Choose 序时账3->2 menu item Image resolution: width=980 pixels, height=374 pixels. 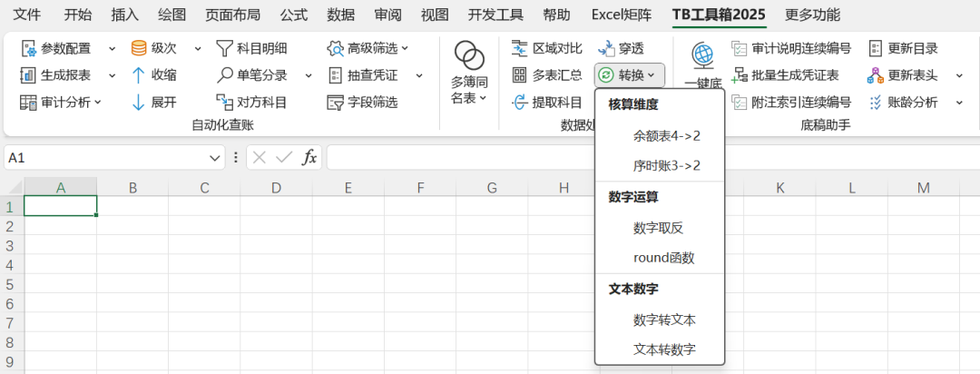pyautogui.click(x=660, y=166)
